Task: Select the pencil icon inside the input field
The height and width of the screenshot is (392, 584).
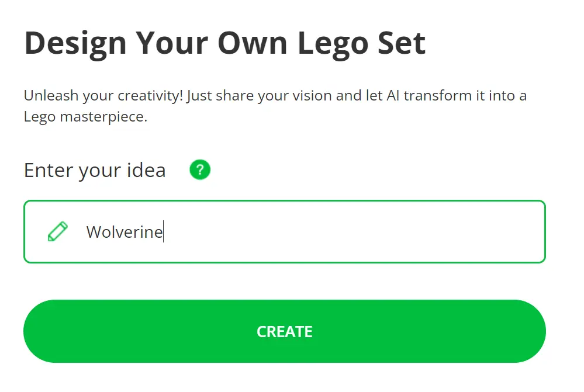Action: tap(58, 230)
